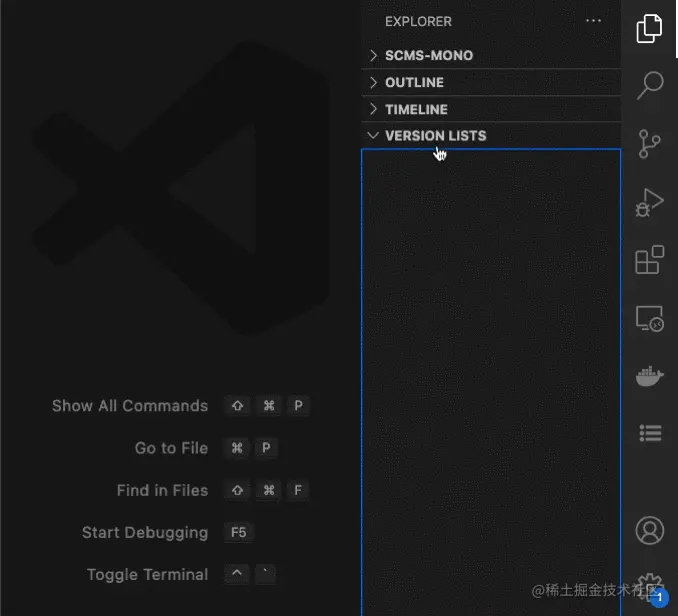Expand the OUTLINE section
Screen dimensions: 678x616
491,82
